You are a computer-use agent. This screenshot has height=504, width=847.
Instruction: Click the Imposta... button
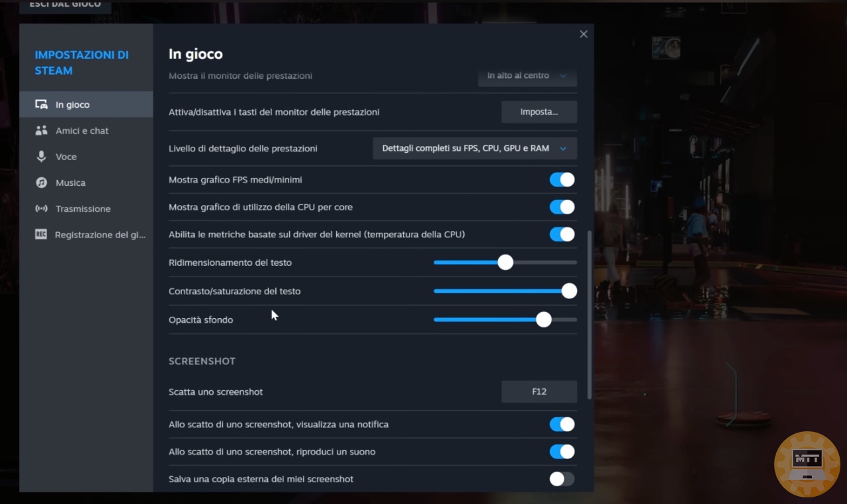[x=539, y=112]
